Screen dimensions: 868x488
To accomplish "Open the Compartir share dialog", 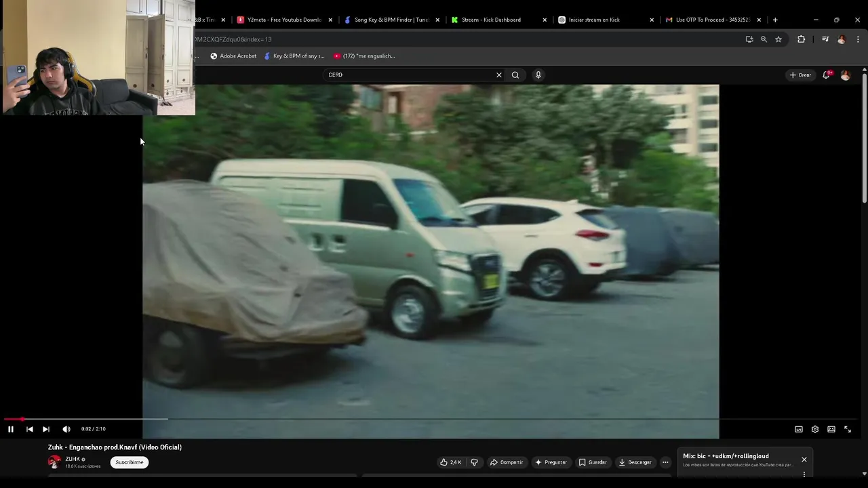I will tap(507, 462).
